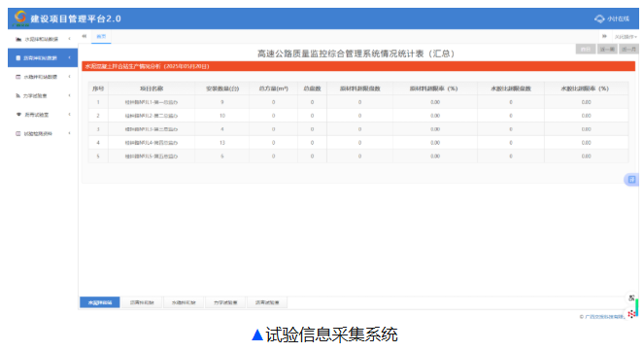This screenshot has height=352, width=644.
Task: Switch to the 沥青试验室 bottom tab
Action: 267,302
